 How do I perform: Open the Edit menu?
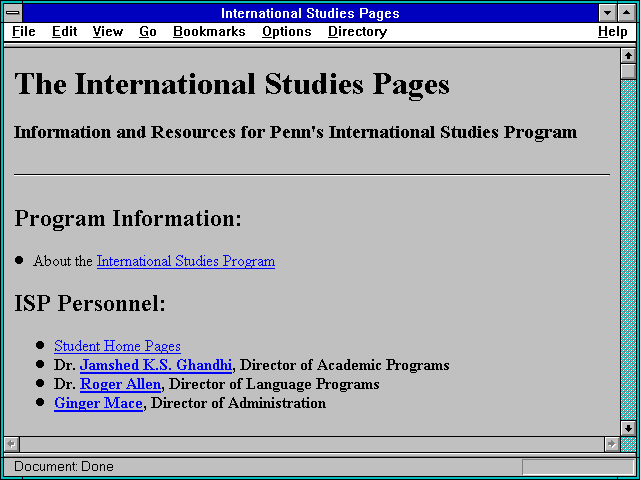click(64, 32)
